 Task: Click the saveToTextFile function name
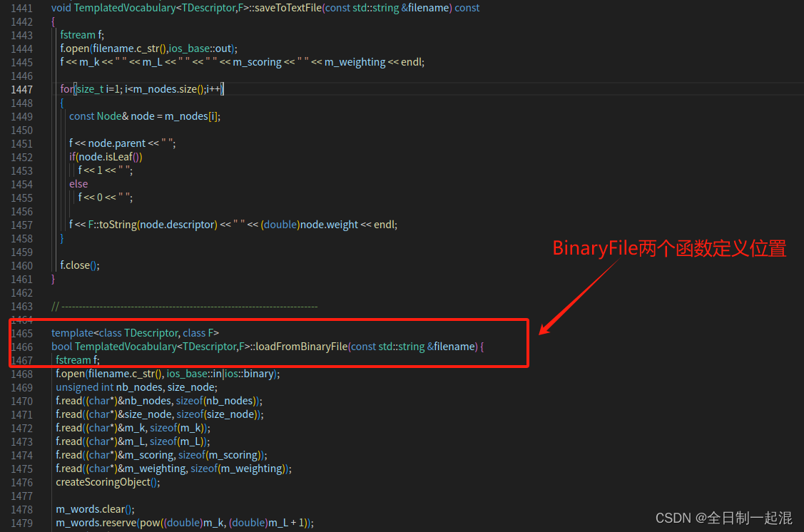288,8
